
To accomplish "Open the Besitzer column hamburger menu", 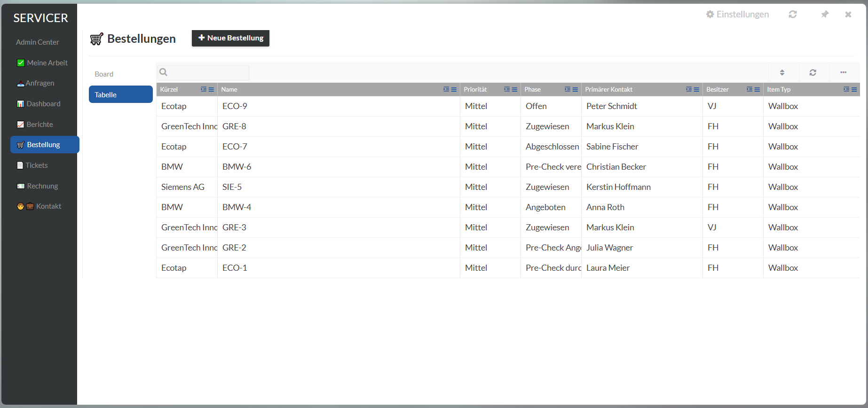I will (757, 89).
